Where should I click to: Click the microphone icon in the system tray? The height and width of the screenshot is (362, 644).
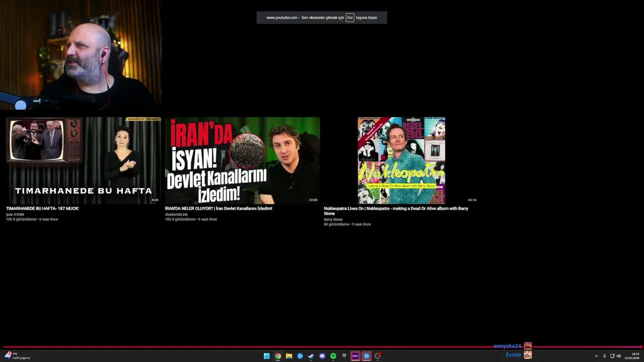[604, 356]
